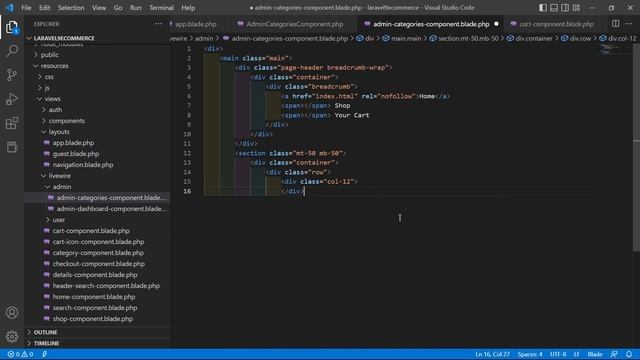This screenshot has width=640, height=360.
Task: Open admin-dashboard-component.blade file
Action: (111, 209)
